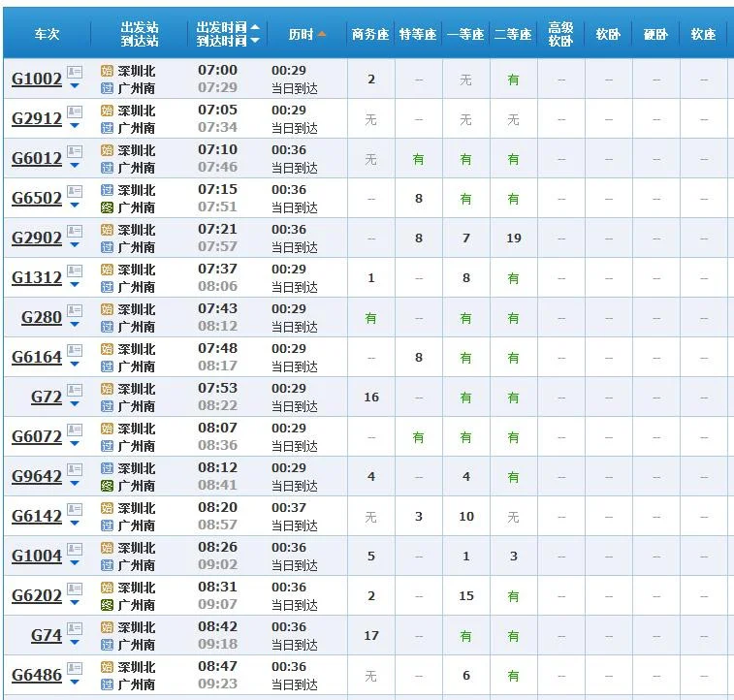734x700 pixels.
Task: Open ID card icon next to G6142
Action: pyautogui.click(x=75, y=509)
